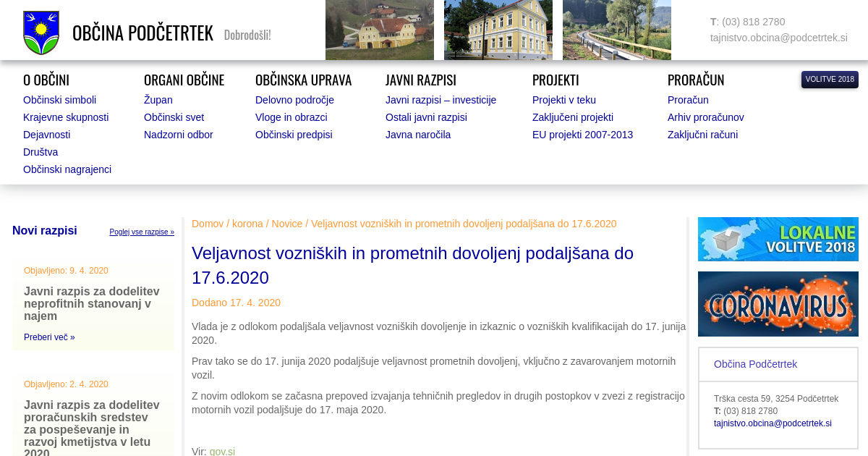Open the gov.si source link
The width and height of the screenshot is (868, 456).
[222, 451]
